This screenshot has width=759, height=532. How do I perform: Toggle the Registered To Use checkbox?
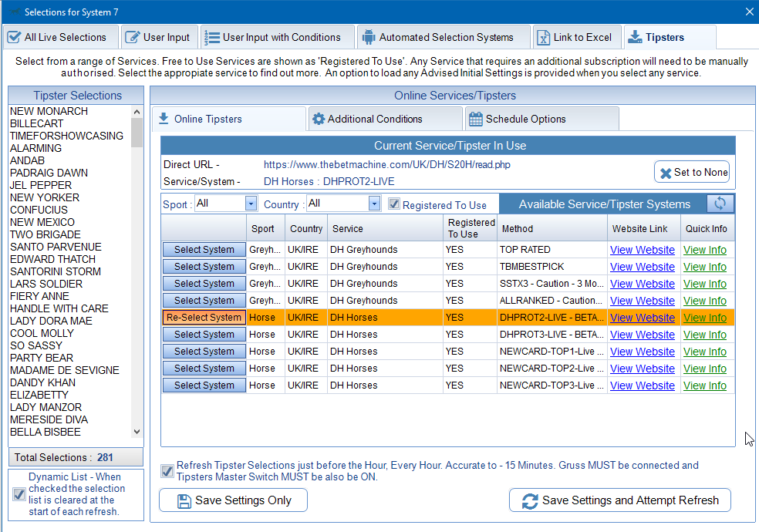pos(394,204)
